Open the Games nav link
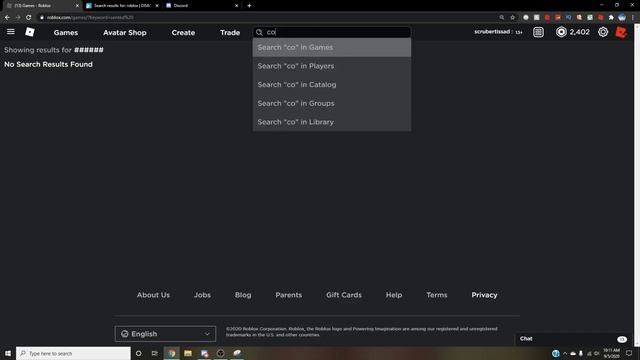 66,33
